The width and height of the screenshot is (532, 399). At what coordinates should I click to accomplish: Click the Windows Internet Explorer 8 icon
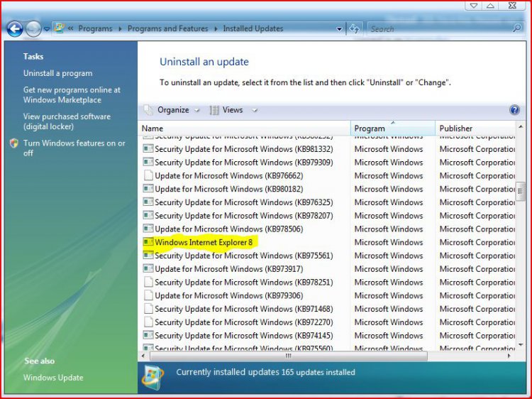[148, 242]
